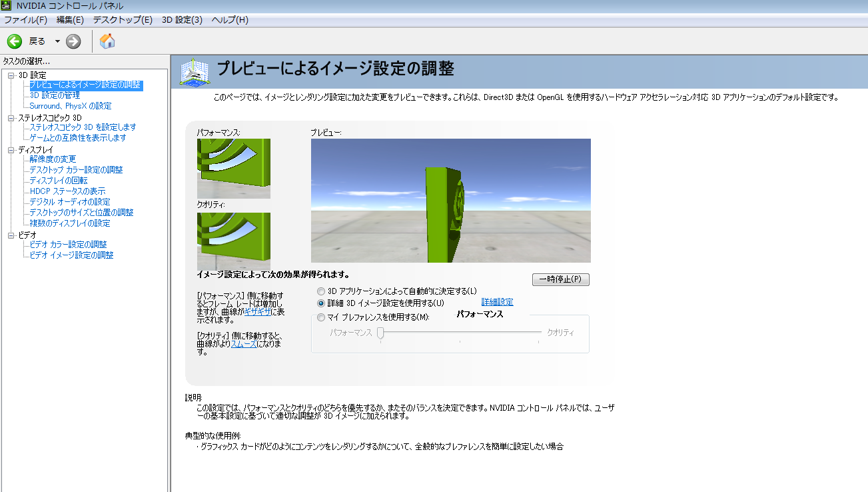This screenshot has height=492, width=868.
Task: Click the green Back arrow icon
Action: tap(15, 41)
